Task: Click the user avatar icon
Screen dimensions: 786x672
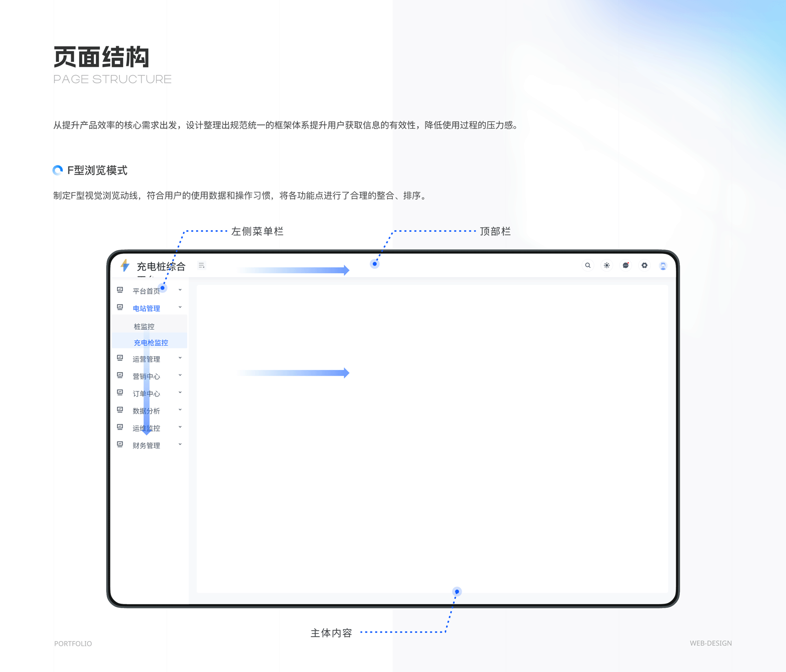Action: tap(663, 265)
